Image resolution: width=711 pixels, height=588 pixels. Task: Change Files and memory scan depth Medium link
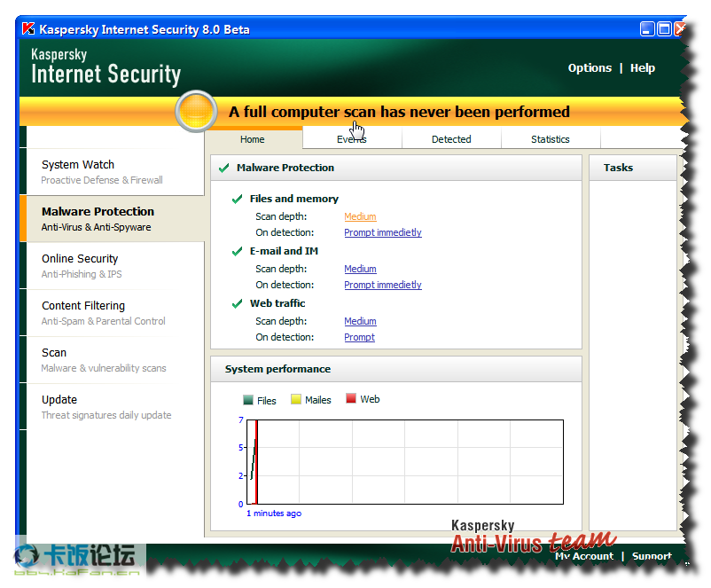click(360, 217)
